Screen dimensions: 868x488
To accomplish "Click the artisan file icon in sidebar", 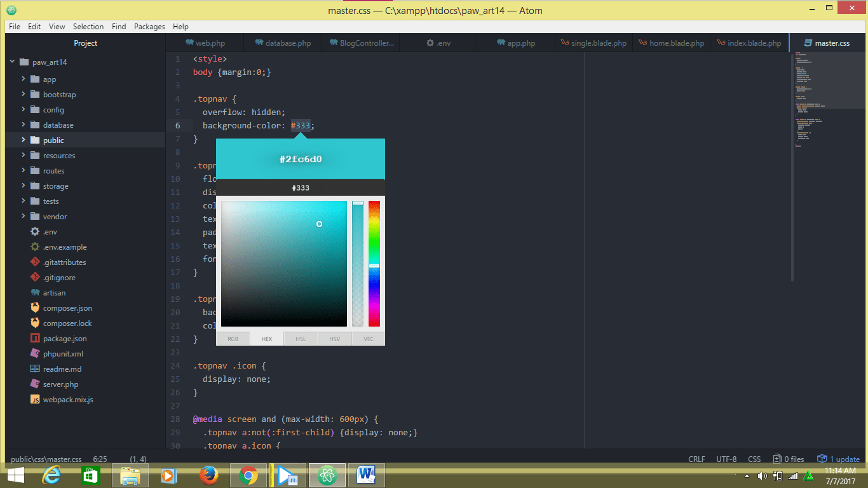I will click(x=35, y=292).
